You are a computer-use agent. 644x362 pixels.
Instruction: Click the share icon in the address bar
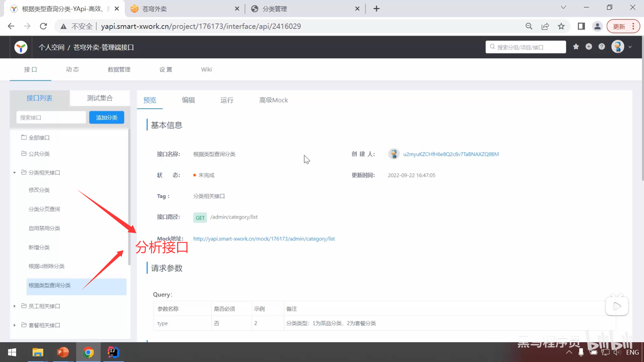545,26
